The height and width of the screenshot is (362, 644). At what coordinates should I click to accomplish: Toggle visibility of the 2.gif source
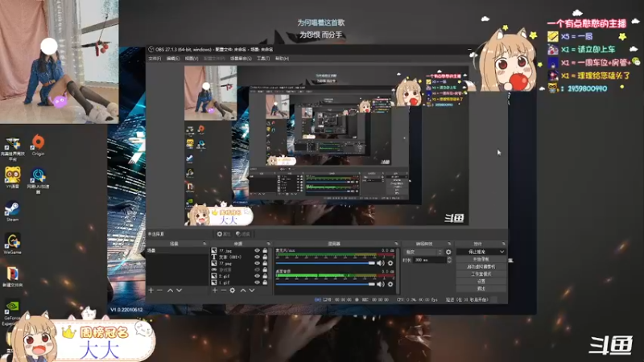click(x=257, y=276)
